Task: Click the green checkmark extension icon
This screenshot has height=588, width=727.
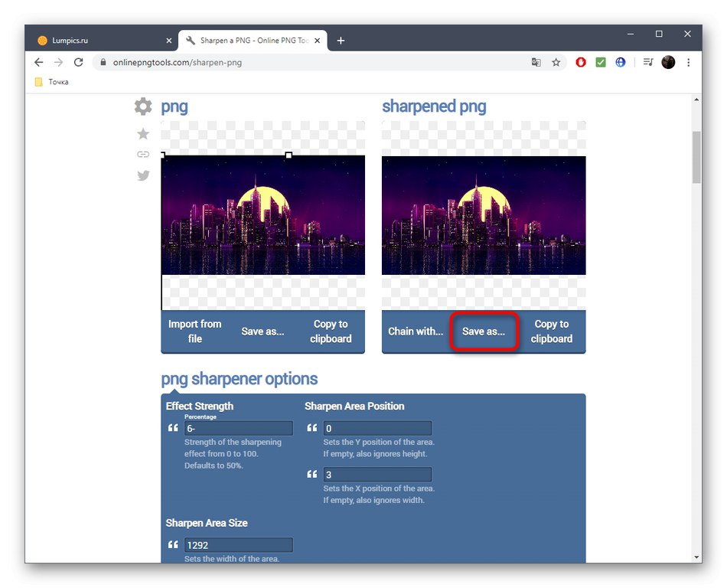Action: (x=601, y=62)
